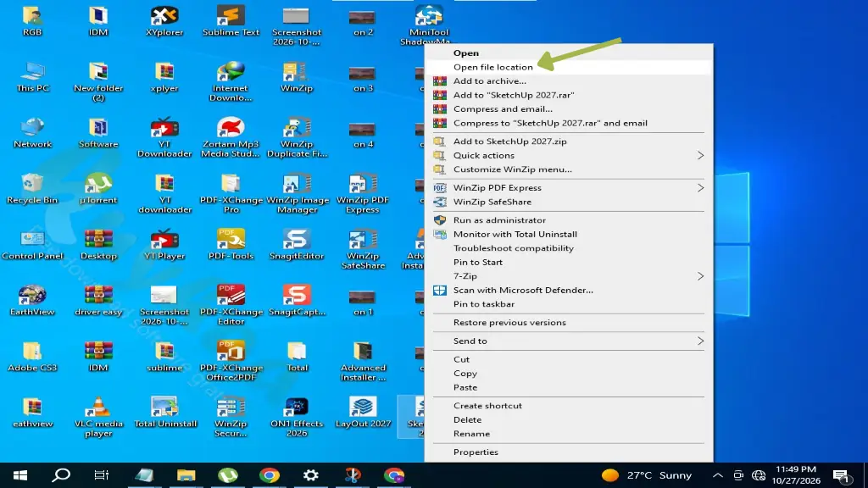
Task: Select ON1 Effects 2026 desktop icon
Action: tap(297, 417)
